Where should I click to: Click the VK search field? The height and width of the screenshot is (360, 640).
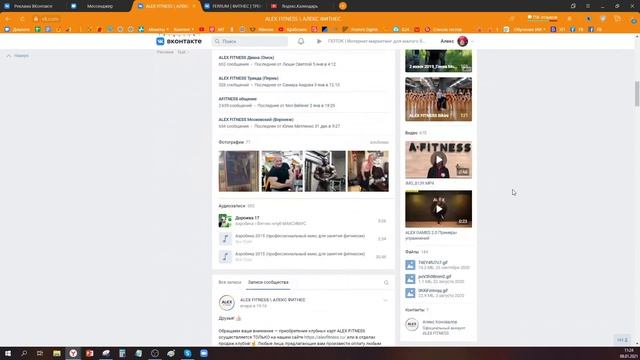coord(250,41)
